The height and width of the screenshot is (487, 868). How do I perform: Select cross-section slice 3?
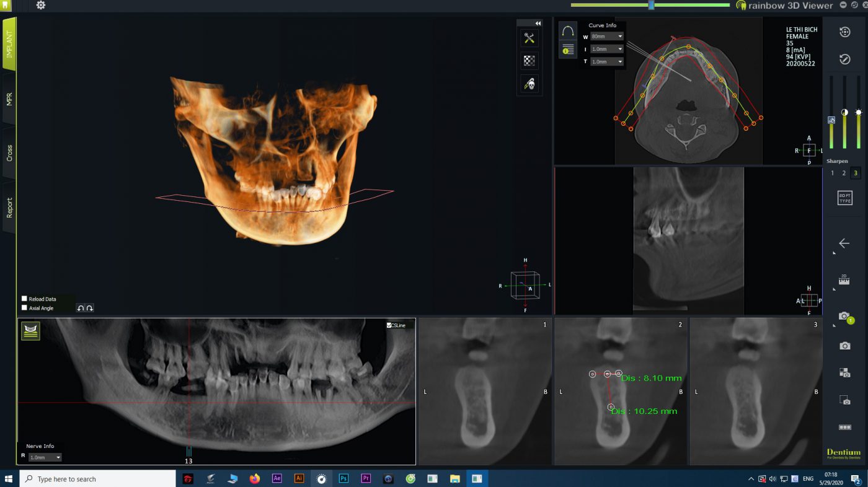[x=756, y=392]
